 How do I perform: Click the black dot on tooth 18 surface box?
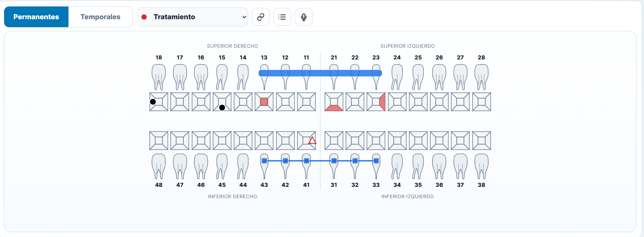coord(153,102)
